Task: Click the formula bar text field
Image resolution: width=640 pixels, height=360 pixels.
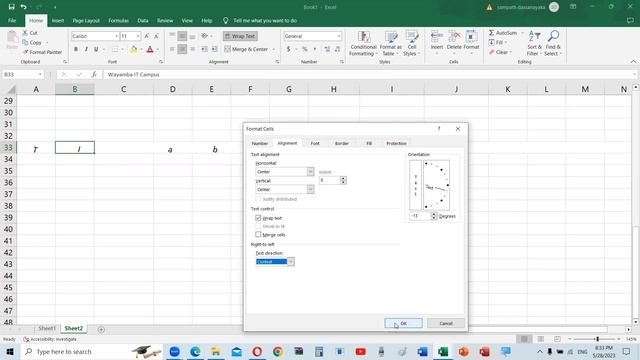Action: coord(367,75)
